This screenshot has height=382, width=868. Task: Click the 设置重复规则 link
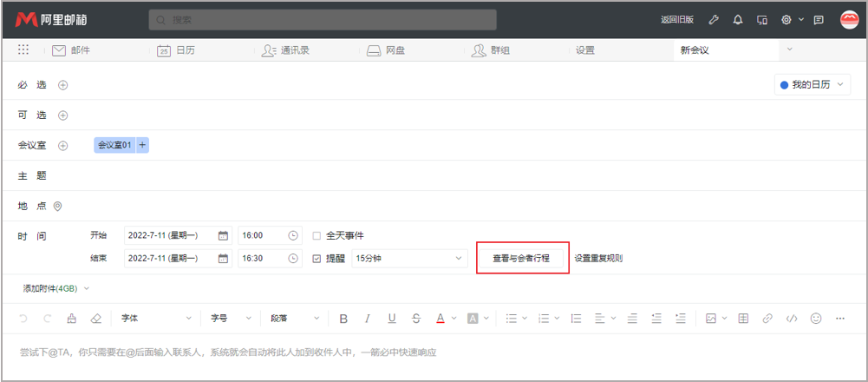[598, 258]
